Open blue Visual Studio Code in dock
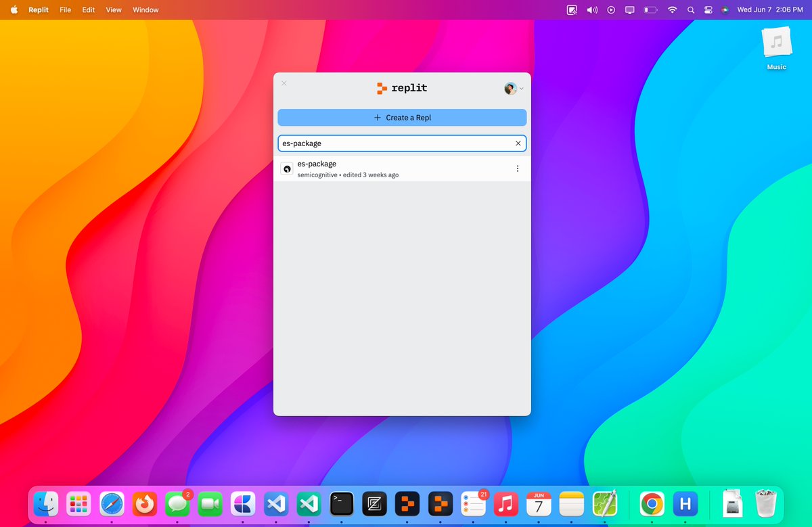Screen dimensions: 812x527 [x=276, y=504]
